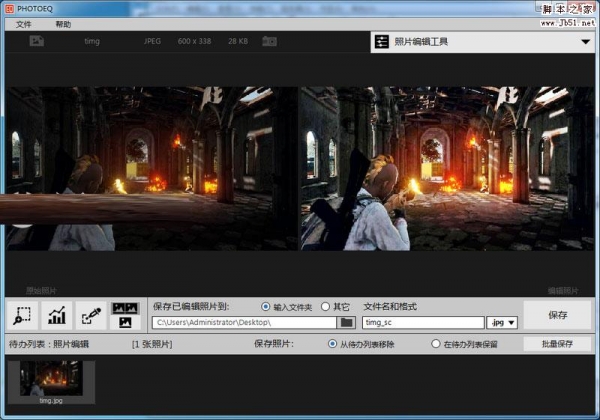
Task: Select the 其它 radio option
Action: (325, 306)
